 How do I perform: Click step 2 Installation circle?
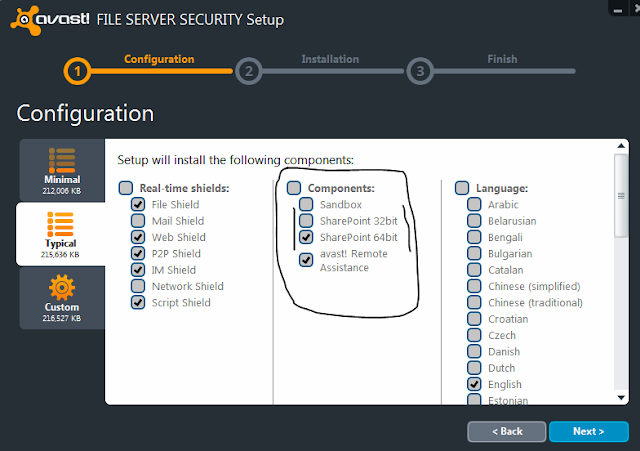pos(248,71)
